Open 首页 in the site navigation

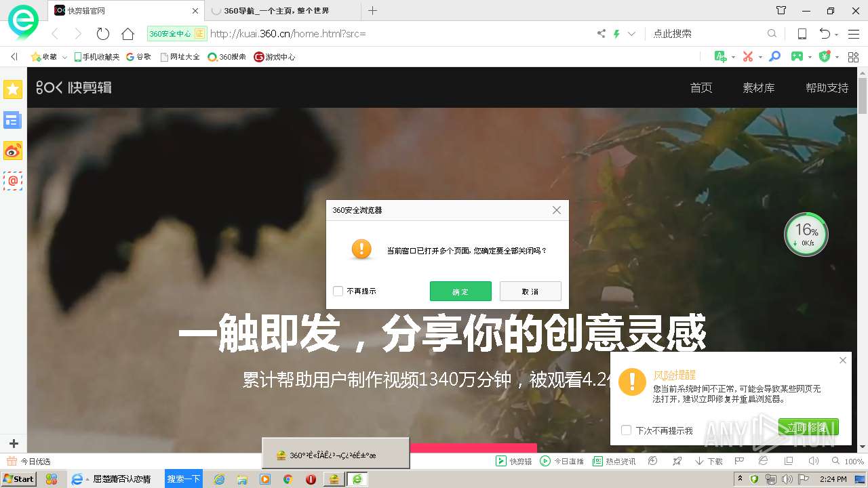pos(701,88)
